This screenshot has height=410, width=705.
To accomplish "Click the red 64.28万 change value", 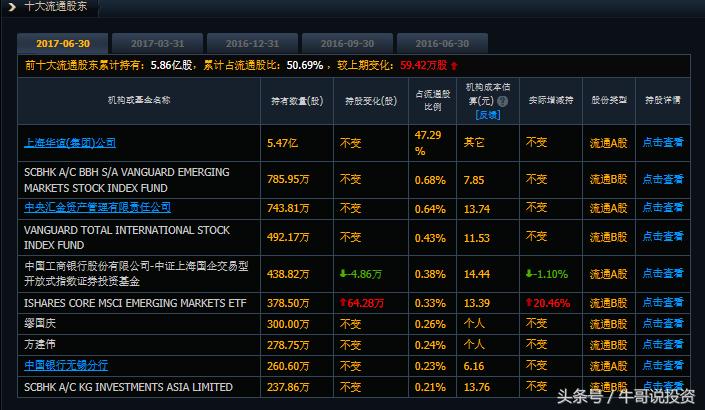I will click(362, 303).
